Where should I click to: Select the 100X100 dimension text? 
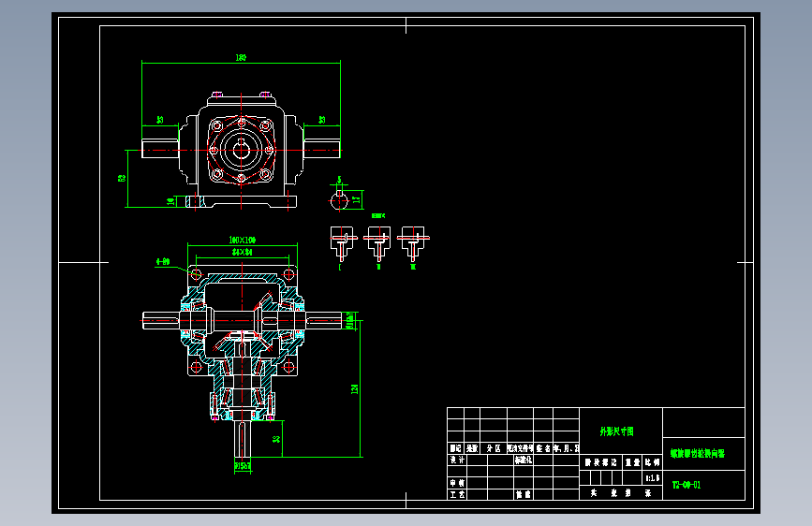tap(243, 241)
